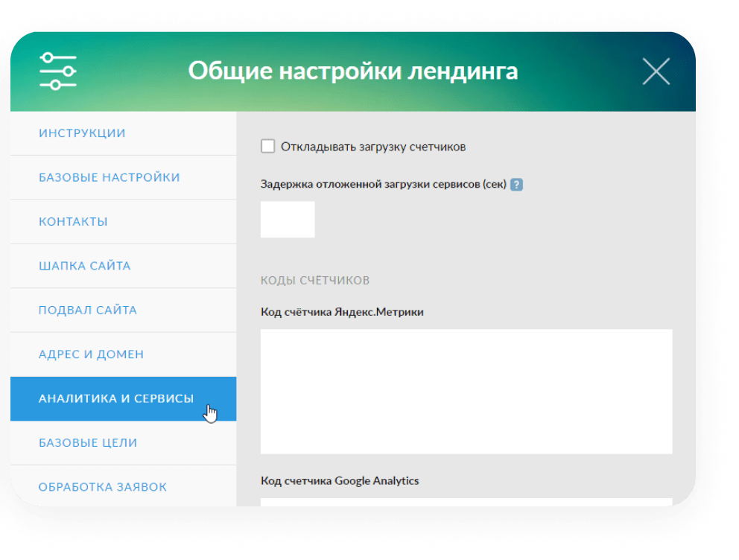739x560 pixels.
Task: Select the КОНТАКТЫ menu item
Action: click(x=77, y=221)
